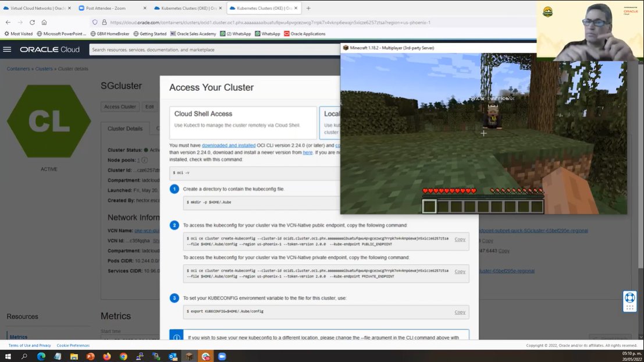Open the Getting Started bookmark
This screenshot has width=644, height=362.
pos(150,34)
